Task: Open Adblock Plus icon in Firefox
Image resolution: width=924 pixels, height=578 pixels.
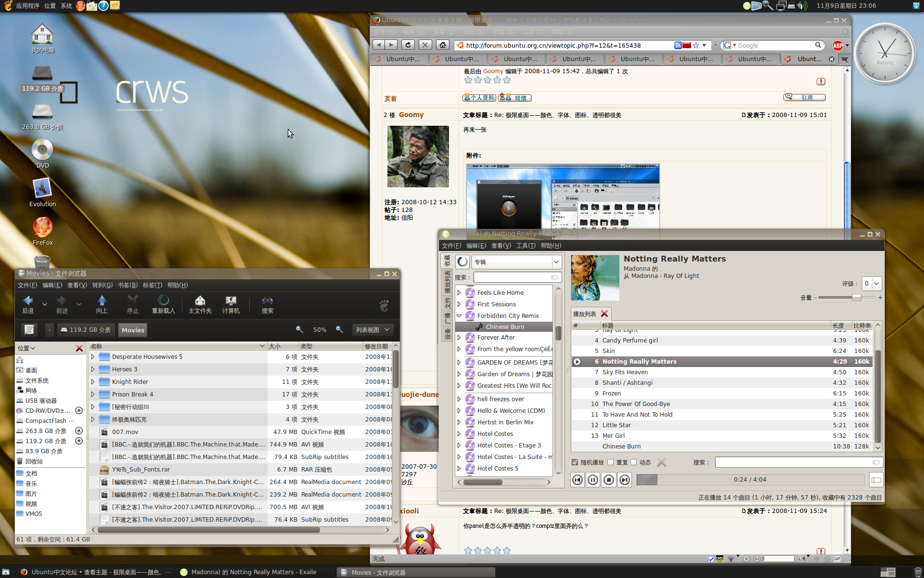Action: (838, 45)
